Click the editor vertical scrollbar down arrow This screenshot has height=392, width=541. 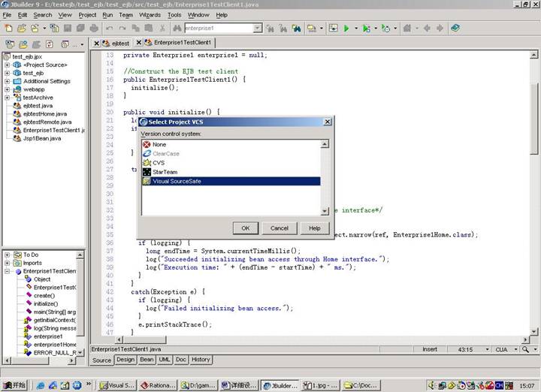pyautogui.click(x=533, y=332)
